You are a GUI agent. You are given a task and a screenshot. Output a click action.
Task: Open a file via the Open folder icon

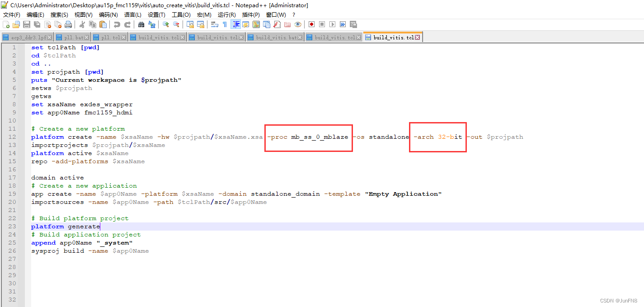tap(16, 24)
